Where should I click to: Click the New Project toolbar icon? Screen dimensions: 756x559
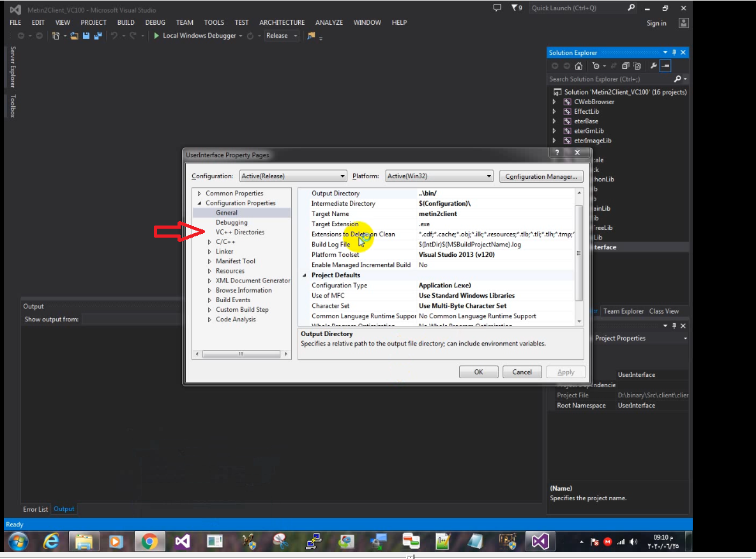56,36
